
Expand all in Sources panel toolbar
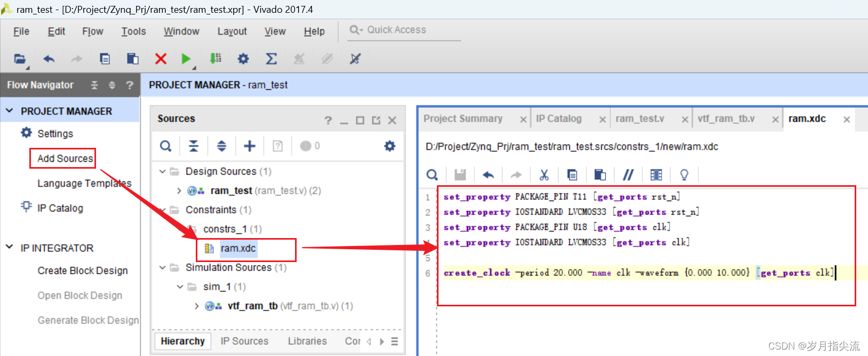(221, 146)
